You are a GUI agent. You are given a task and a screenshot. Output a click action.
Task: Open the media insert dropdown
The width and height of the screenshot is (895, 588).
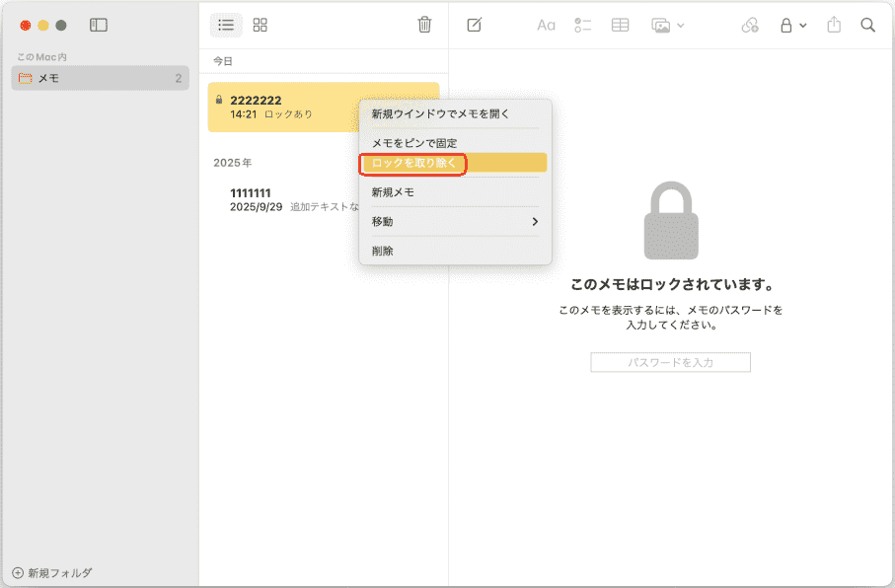coord(667,25)
